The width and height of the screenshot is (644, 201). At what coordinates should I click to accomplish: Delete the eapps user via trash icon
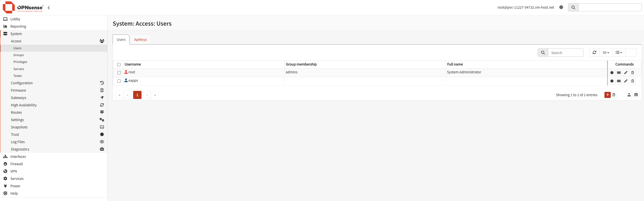tap(633, 81)
